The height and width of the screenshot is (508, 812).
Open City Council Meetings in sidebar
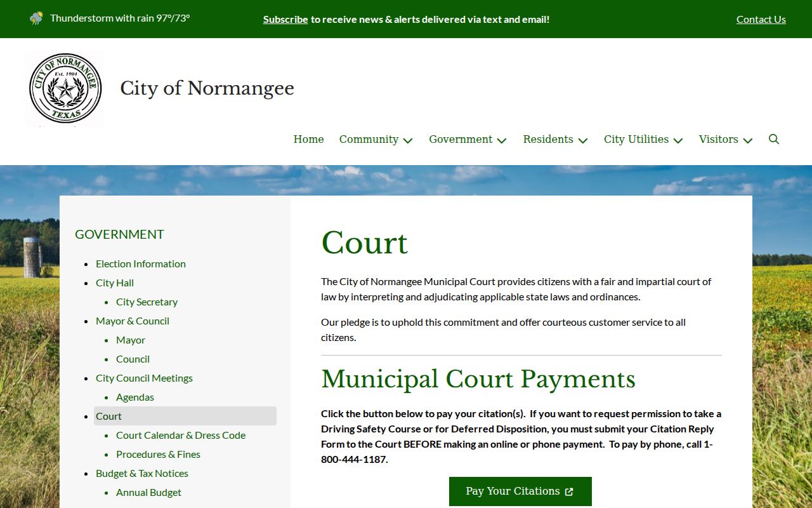click(144, 378)
